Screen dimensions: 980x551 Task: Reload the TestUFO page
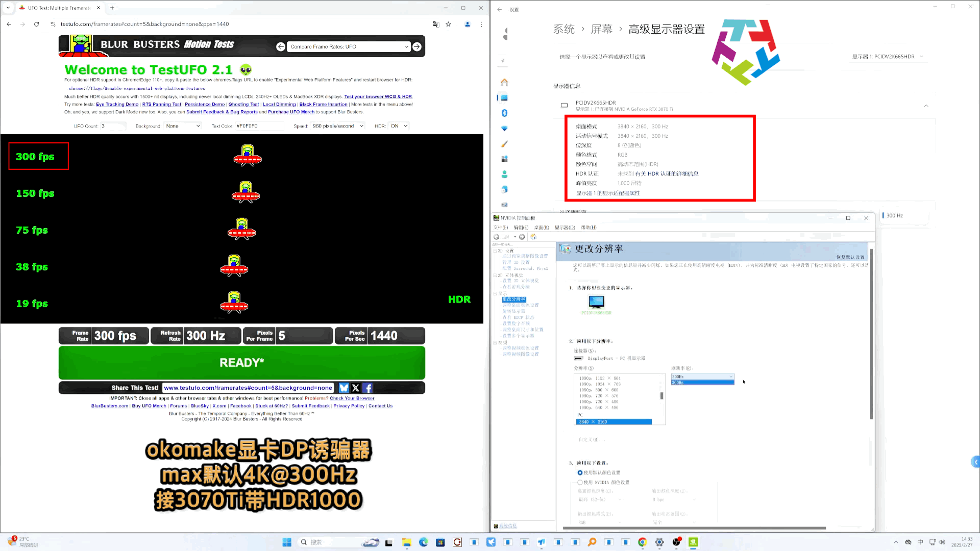(x=36, y=24)
